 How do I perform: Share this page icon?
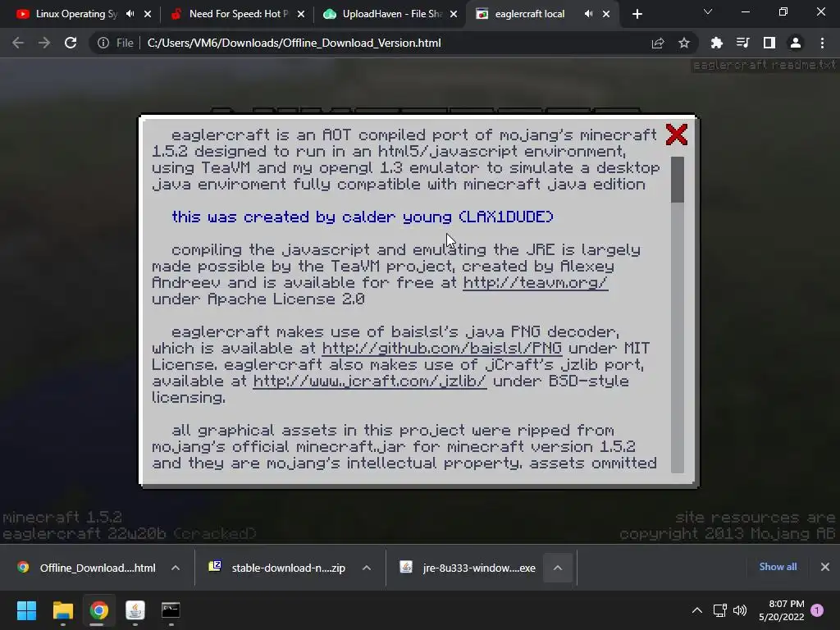click(x=658, y=43)
